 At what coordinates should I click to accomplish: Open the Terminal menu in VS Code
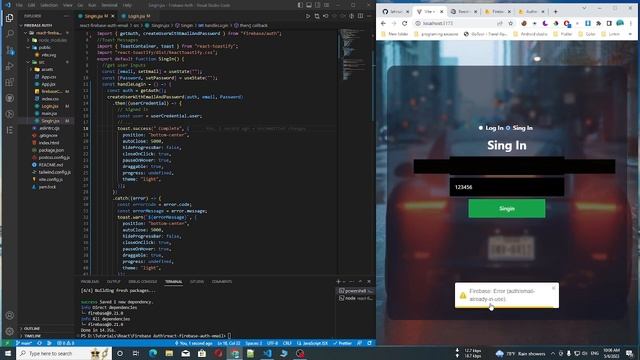[x=109, y=5]
